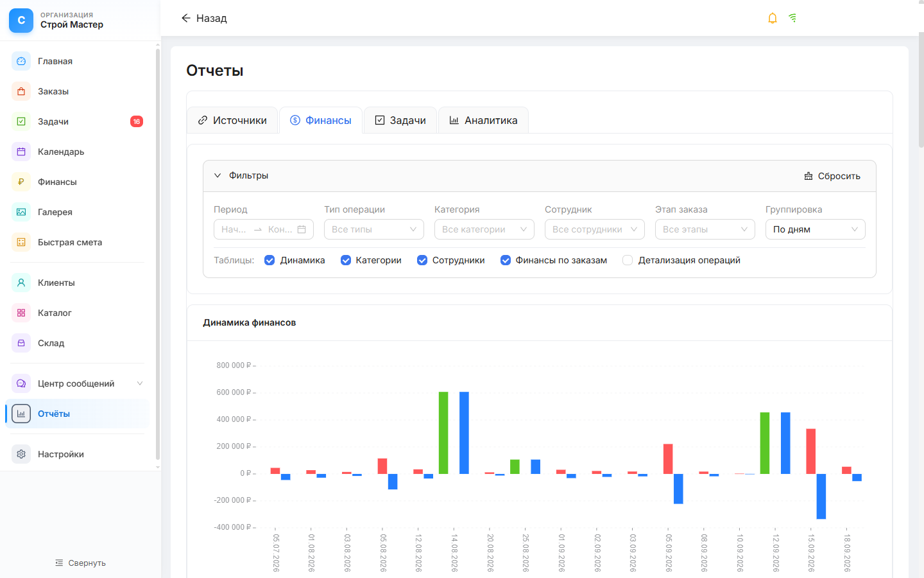This screenshot has width=924, height=578.
Task: Click the Период date range field
Action: (264, 229)
